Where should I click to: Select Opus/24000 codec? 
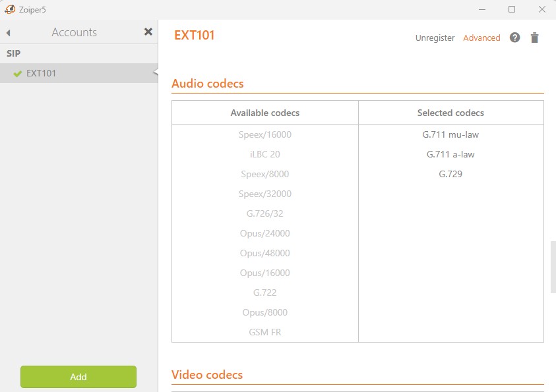point(265,233)
